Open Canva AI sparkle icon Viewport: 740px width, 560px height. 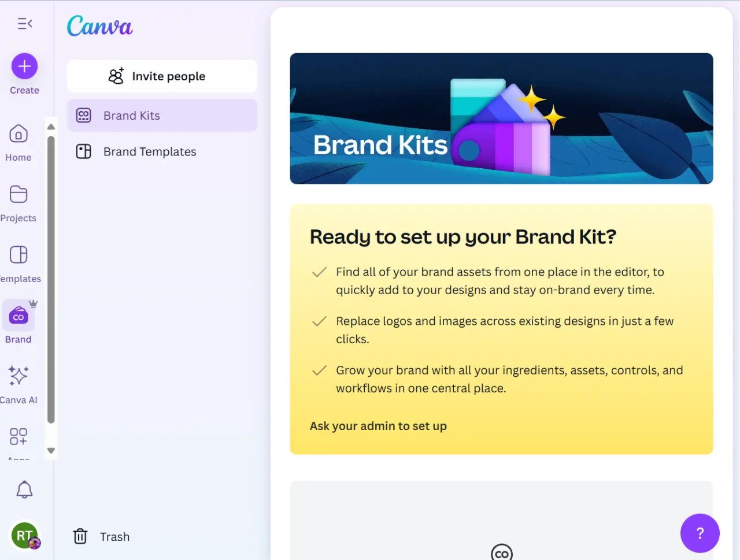coord(18,376)
